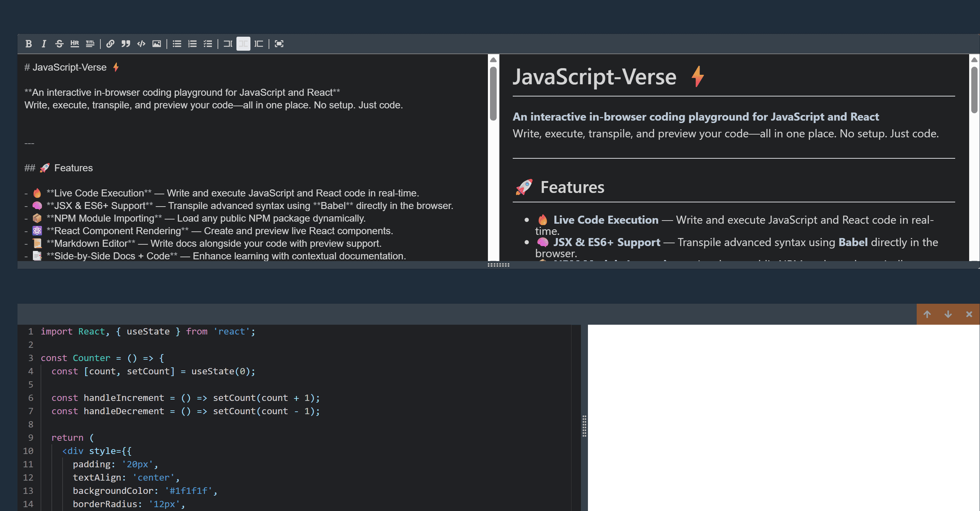Switch to preview-only layout
This screenshot has height=511, width=980.
point(258,44)
